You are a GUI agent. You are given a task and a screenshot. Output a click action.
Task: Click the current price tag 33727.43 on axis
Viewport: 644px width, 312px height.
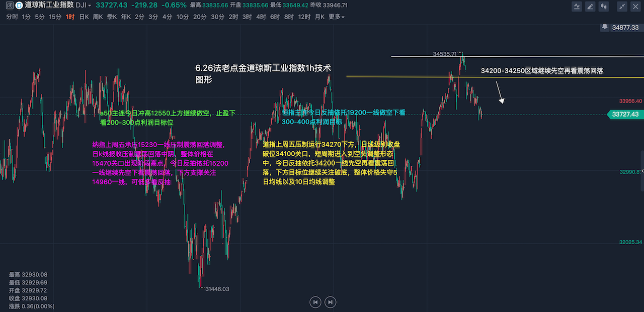click(x=625, y=115)
